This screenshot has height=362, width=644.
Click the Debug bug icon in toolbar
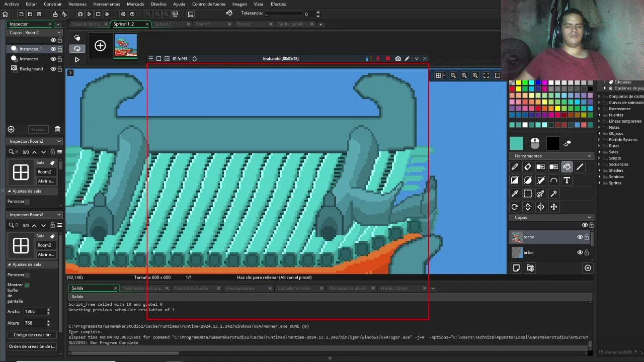80,14
